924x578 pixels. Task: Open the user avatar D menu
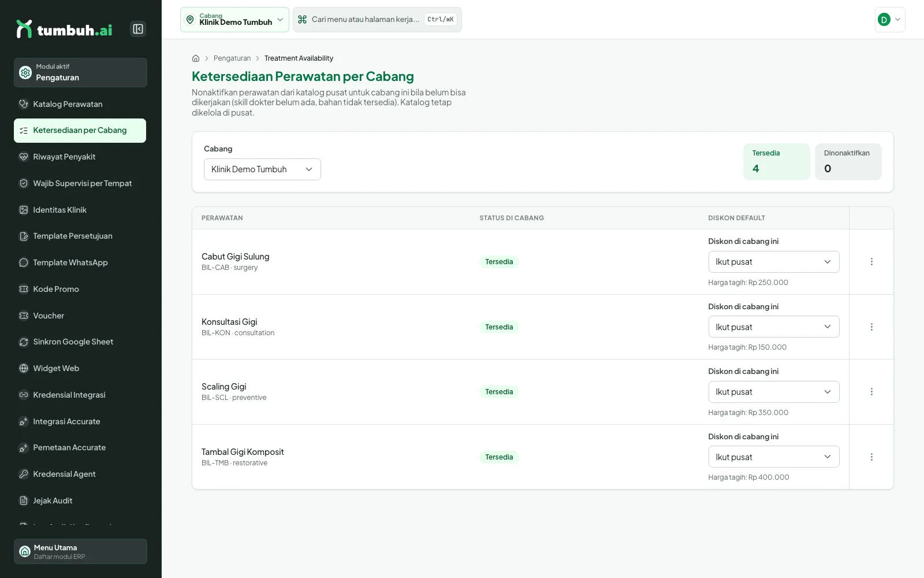coord(890,20)
